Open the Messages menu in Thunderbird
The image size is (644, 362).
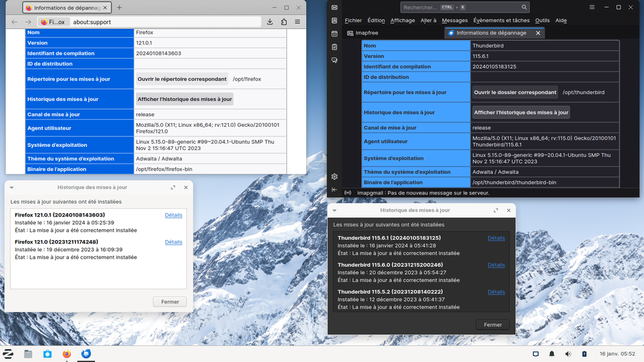454,21
